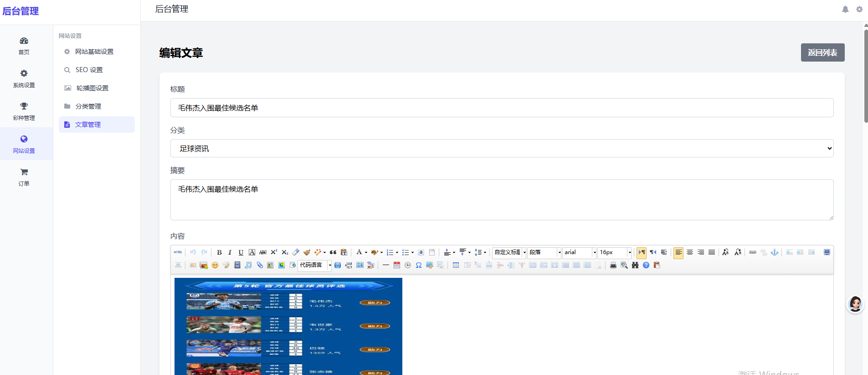Click the 返回列表 button
Image resolution: width=868 pixels, height=375 pixels.
pos(822,52)
